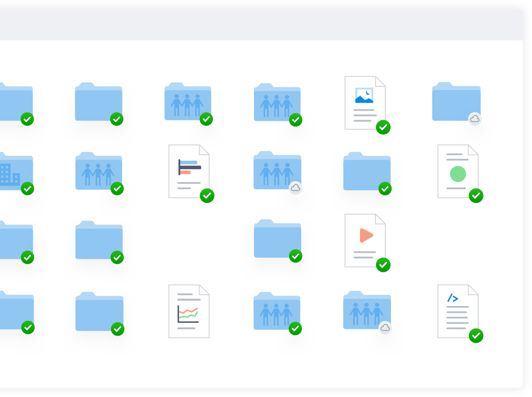Screen dimensions: 532x397
Task: Click the gray window title bar
Action: point(259,25)
